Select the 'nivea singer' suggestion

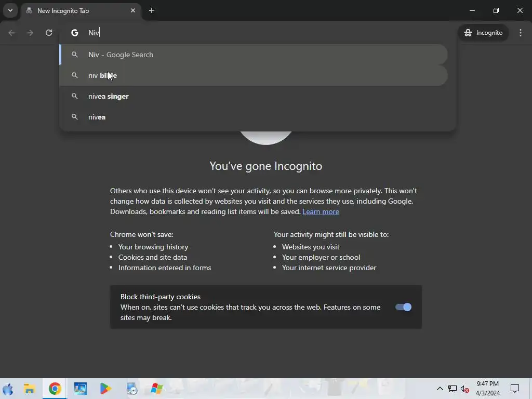[x=254, y=96]
